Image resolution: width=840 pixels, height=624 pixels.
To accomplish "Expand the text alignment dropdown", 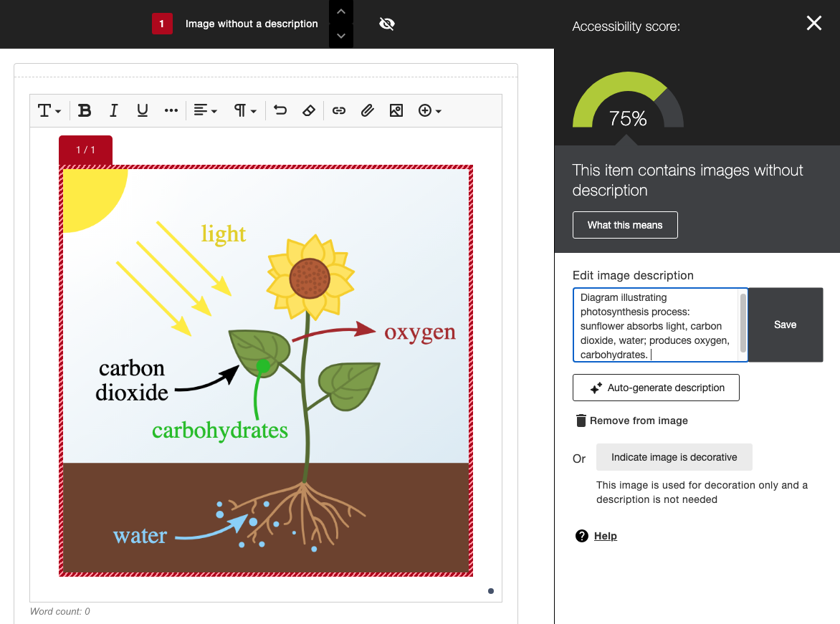I will 205,110.
